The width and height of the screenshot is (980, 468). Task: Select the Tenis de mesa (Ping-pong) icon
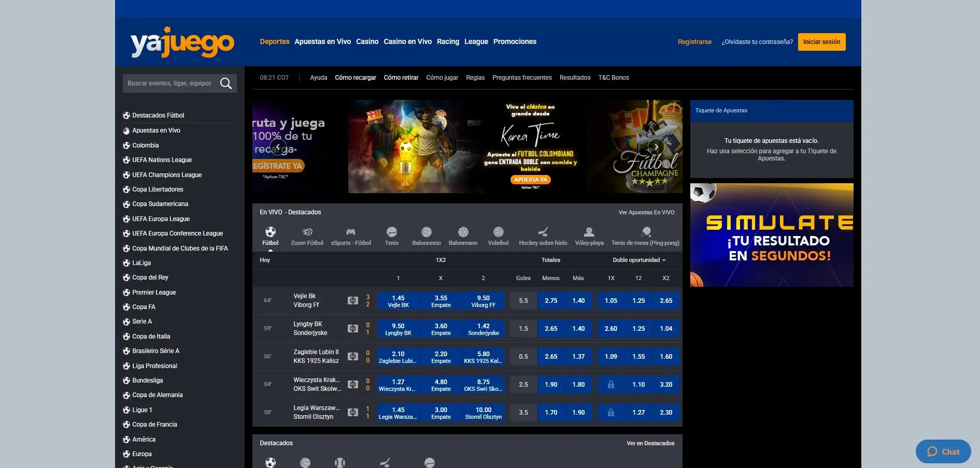tap(645, 232)
